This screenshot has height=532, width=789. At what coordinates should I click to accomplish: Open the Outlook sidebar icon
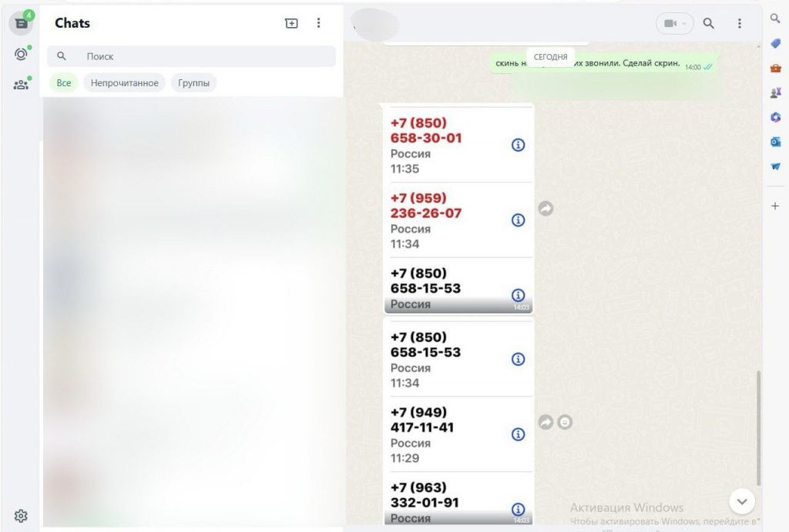[775, 142]
